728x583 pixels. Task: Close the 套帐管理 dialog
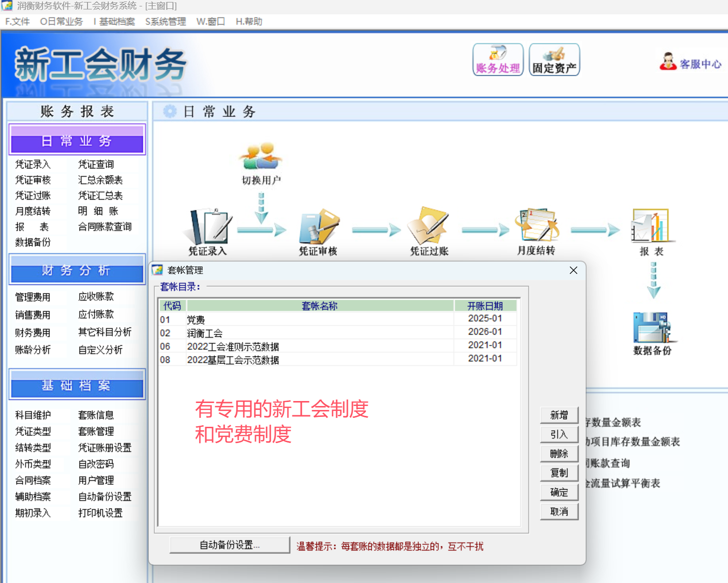573,270
